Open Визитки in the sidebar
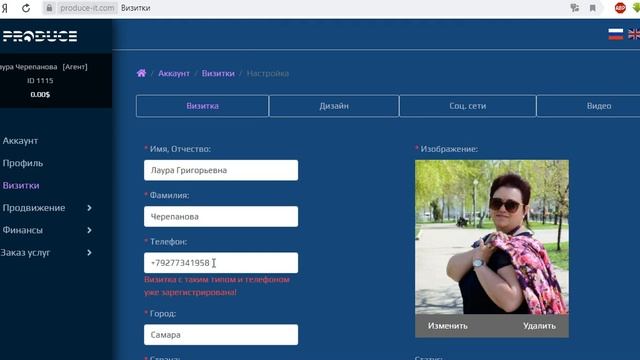 21,185
